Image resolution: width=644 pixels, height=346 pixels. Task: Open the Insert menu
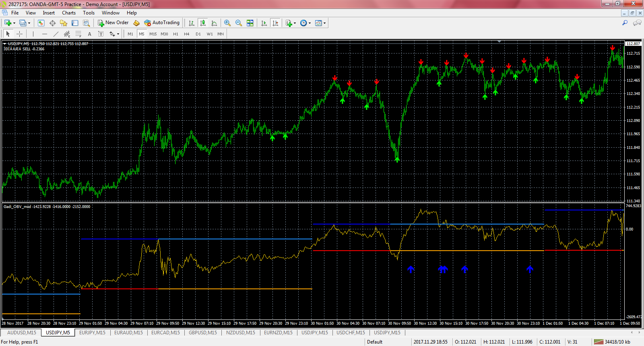pyautogui.click(x=49, y=13)
